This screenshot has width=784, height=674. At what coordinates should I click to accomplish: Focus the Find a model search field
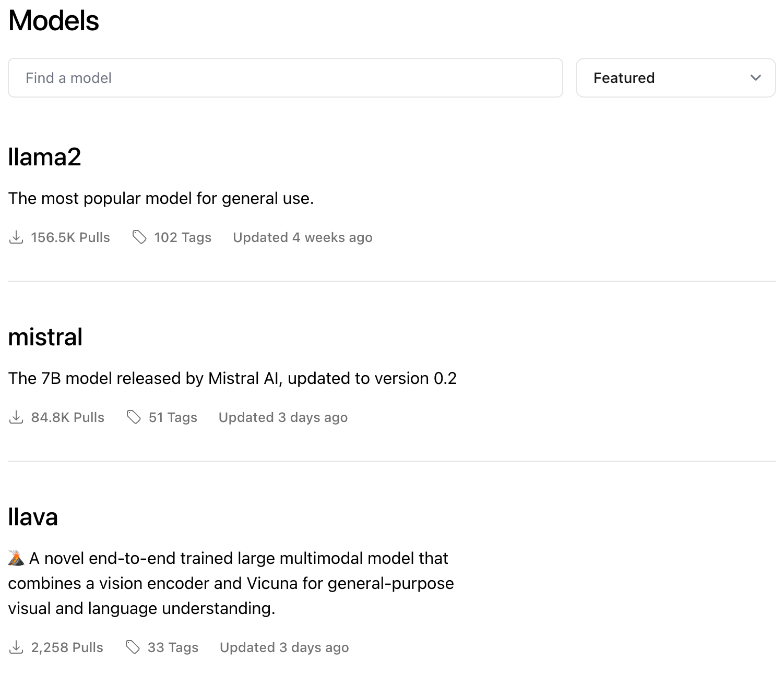click(x=285, y=78)
